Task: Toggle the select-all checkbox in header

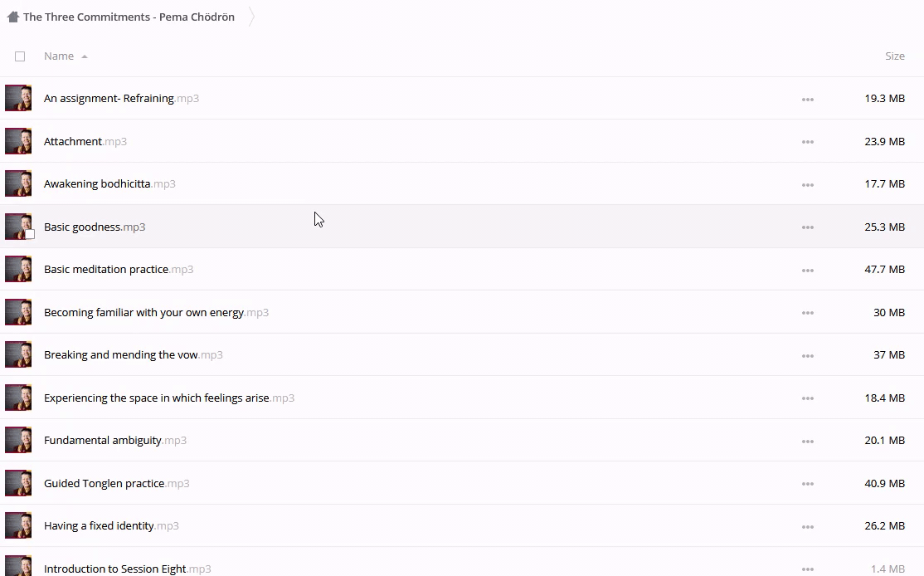Action: (20, 56)
